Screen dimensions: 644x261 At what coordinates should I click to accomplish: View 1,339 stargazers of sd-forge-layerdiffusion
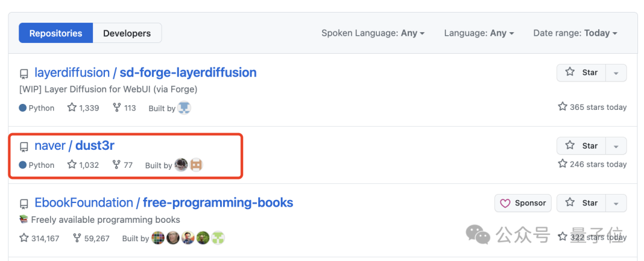pos(83,108)
